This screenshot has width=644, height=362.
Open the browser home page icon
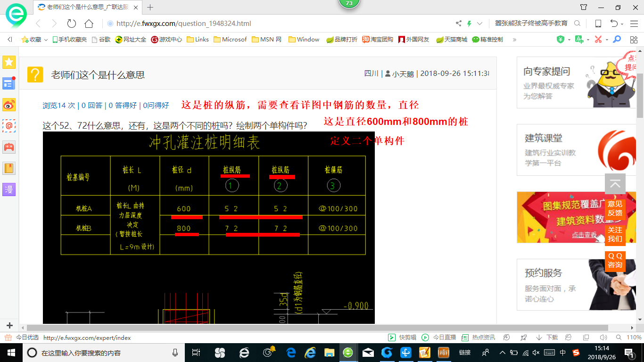pyautogui.click(x=89, y=24)
